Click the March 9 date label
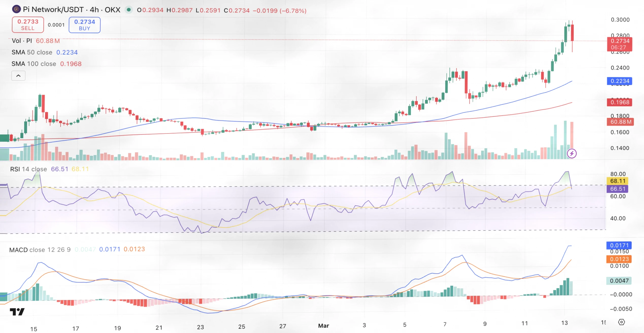 pos(485,324)
